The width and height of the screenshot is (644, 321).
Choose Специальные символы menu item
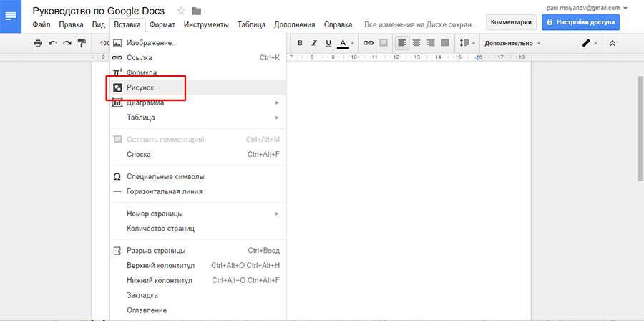[x=197, y=176]
